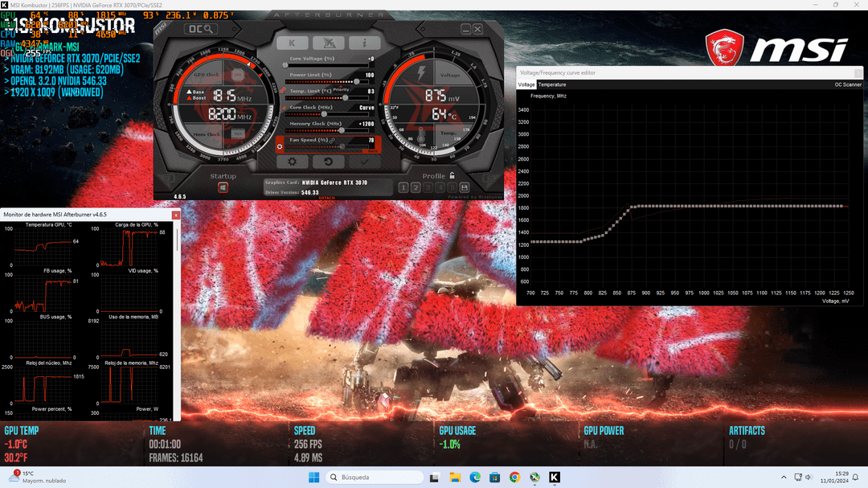Open the OC Scanner search button in Afterburner

pyautogui.click(x=200, y=29)
